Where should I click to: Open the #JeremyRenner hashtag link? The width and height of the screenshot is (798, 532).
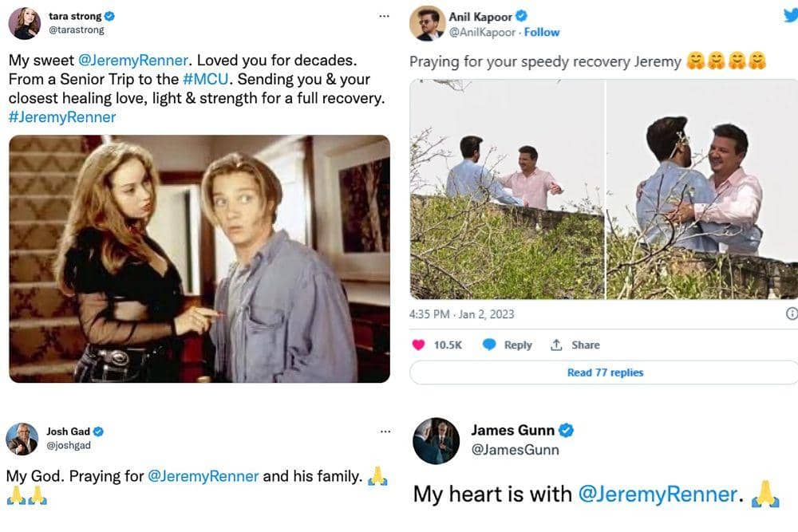point(62,117)
